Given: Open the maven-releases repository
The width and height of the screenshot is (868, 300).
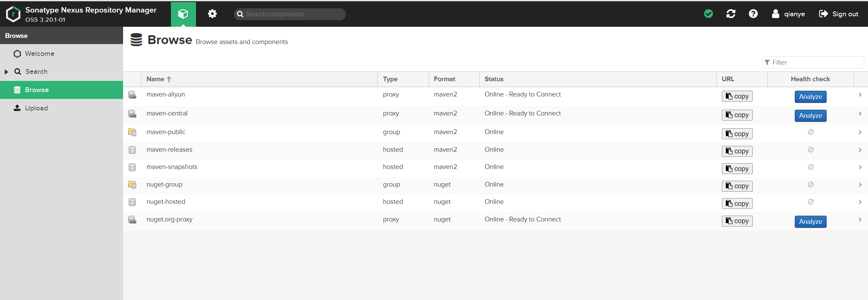Looking at the screenshot, I should 169,150.
